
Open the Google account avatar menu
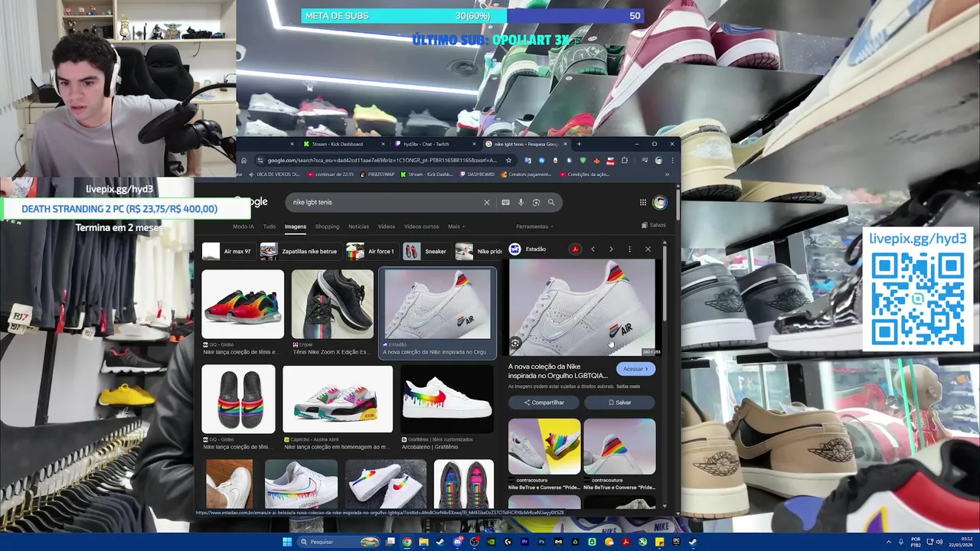click(659, 202)
